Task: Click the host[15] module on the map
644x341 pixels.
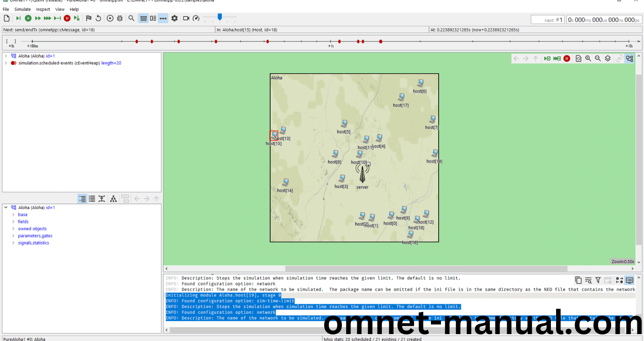Action: [x=274, y=135]
